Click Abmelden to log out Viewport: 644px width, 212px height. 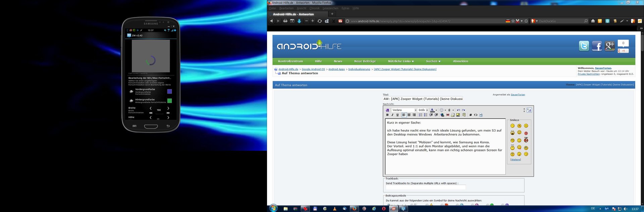click(461, 61)
